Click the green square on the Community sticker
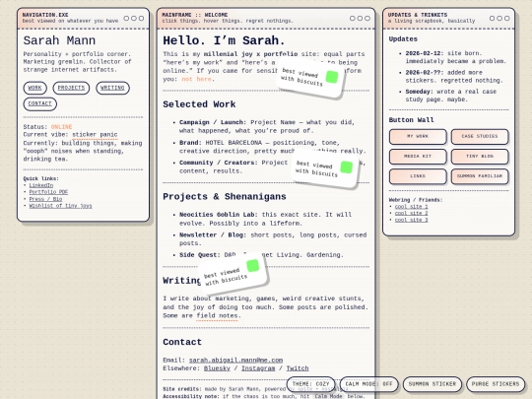Image resolution: width=532 pixels, height=399 pixels. click(347, 166)
